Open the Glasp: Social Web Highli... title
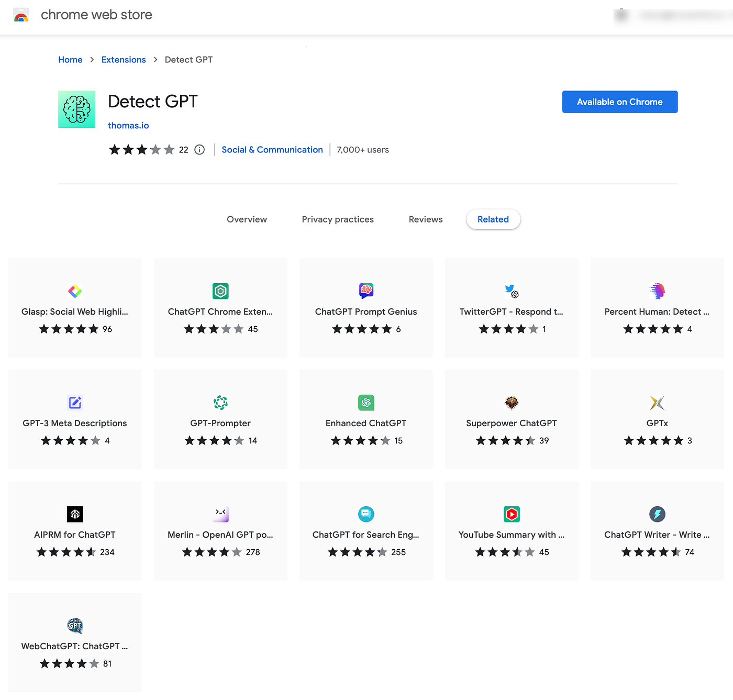This screenshot has height=700, width=733. 75,312
